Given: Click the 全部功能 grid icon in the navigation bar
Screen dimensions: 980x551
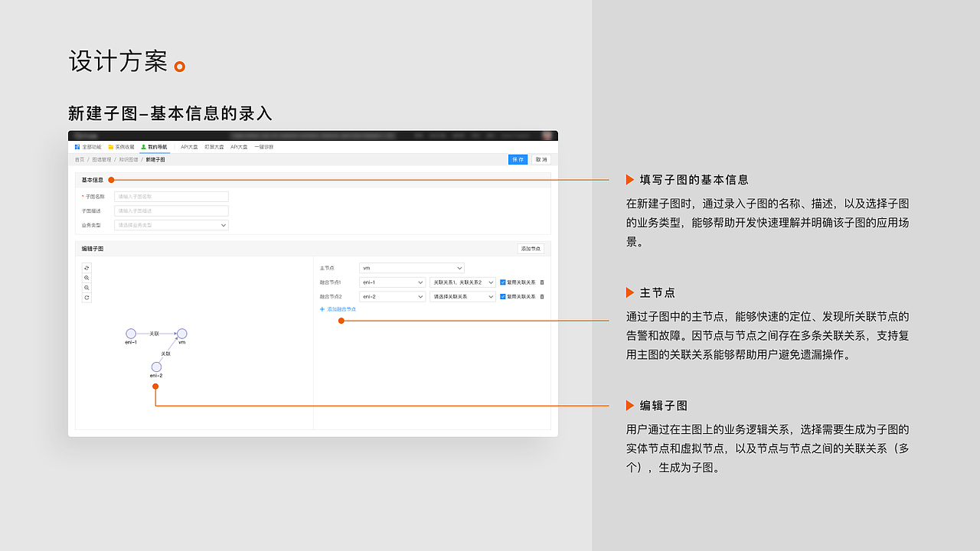Looking at the screenshot, I should [x=77, y=147].
